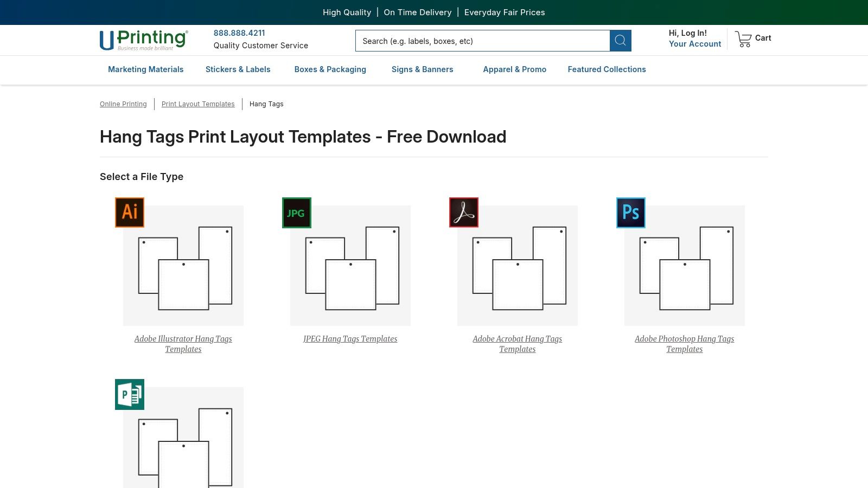This screenshot has width=868, height=488.
Task: Click the Publisher hang tag thumbnail
Action: pyautogui.click(x=183, y=438)
